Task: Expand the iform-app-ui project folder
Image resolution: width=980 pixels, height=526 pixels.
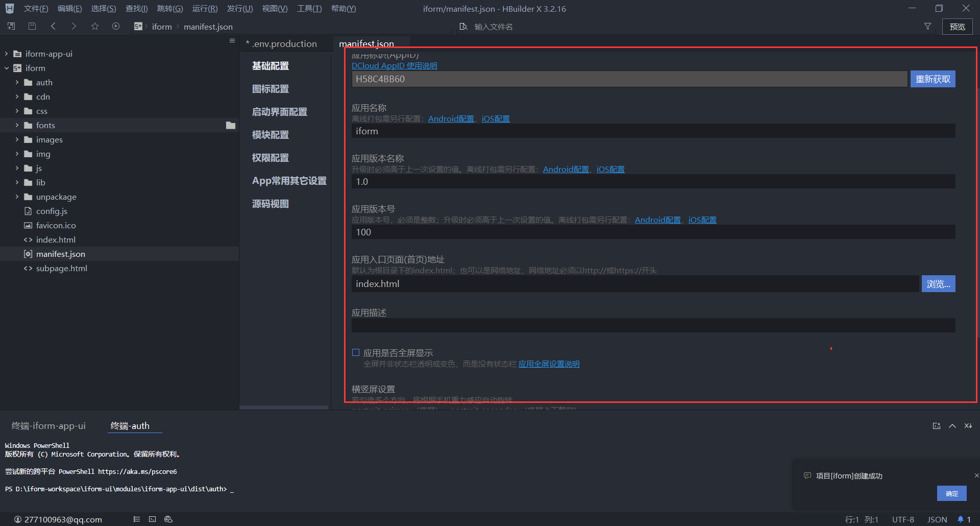Action: click(x=7, y=54)
